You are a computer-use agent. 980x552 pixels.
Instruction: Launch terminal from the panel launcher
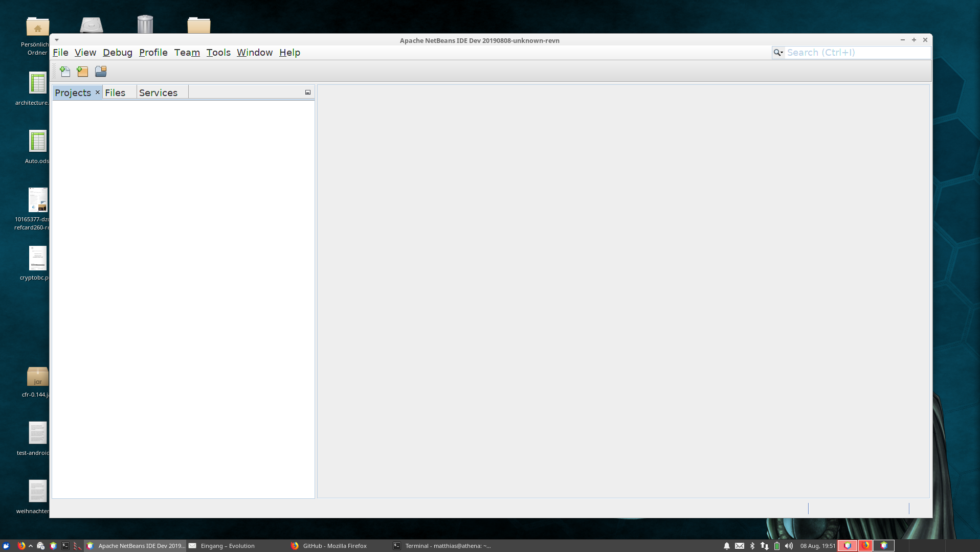(x=65, y=546)
